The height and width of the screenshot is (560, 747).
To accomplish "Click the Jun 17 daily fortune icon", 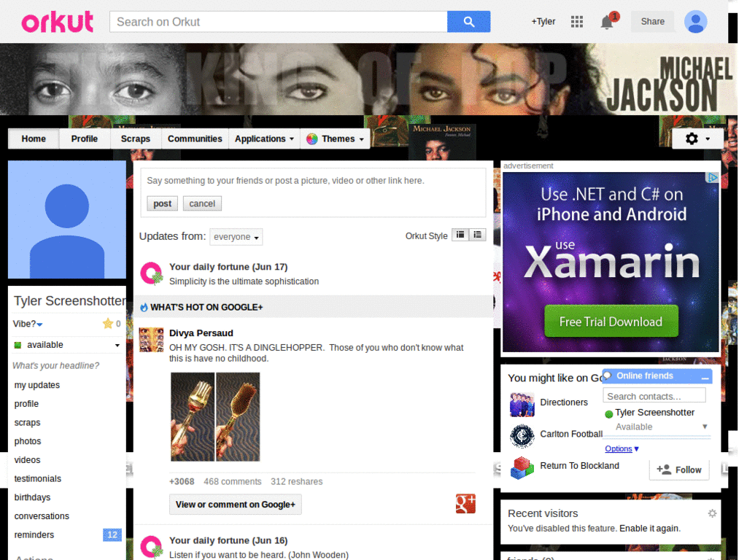I will click(152, 273).
